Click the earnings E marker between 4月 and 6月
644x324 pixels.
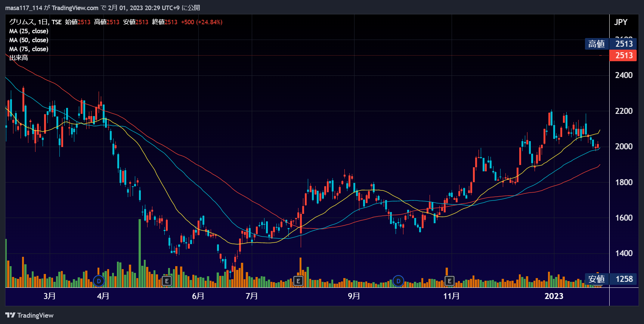click(167, 281)
